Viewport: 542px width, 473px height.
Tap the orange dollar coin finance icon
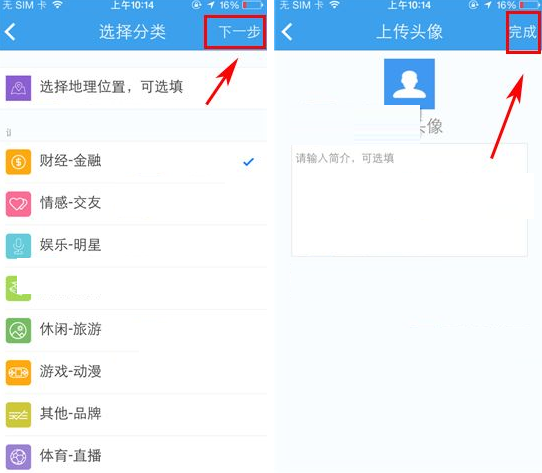click(18, 162)
